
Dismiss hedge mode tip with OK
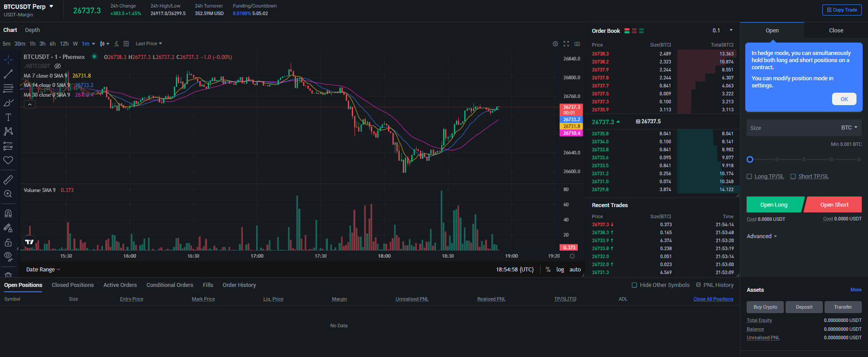(844, 99)
